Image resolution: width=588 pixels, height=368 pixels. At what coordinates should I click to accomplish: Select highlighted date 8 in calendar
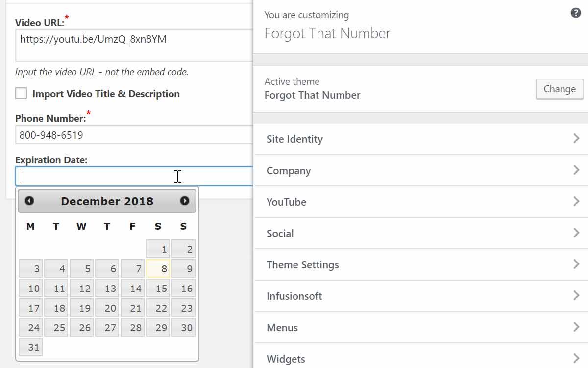click(x=158, y=269)
